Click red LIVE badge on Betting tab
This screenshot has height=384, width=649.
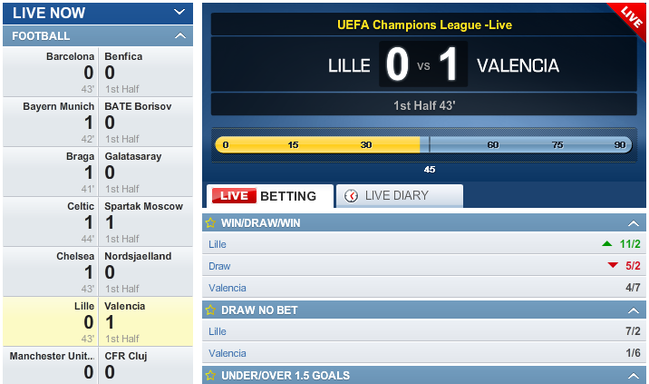[x=234, y=196]
